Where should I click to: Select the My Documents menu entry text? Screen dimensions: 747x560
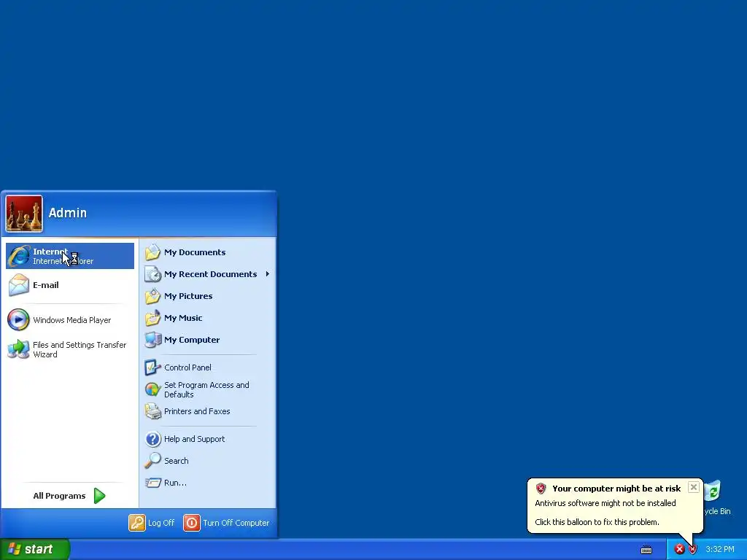click(x=195, y=252)
